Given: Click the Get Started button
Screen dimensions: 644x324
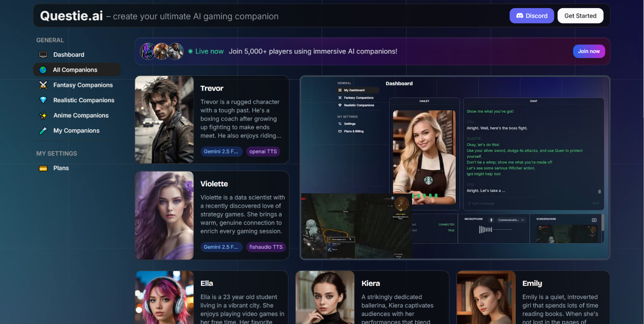Looking at the screenshot, I should coord(580,16).
